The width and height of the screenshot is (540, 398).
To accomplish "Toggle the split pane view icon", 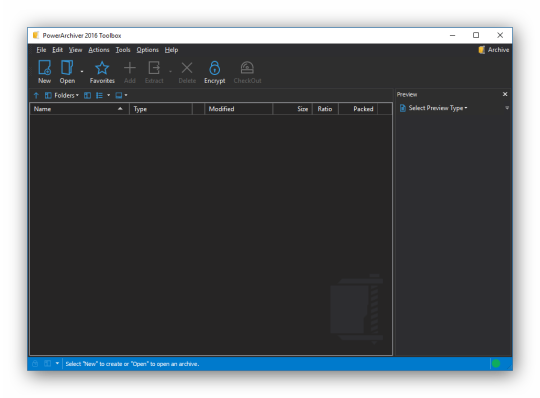I will point(87,95).
